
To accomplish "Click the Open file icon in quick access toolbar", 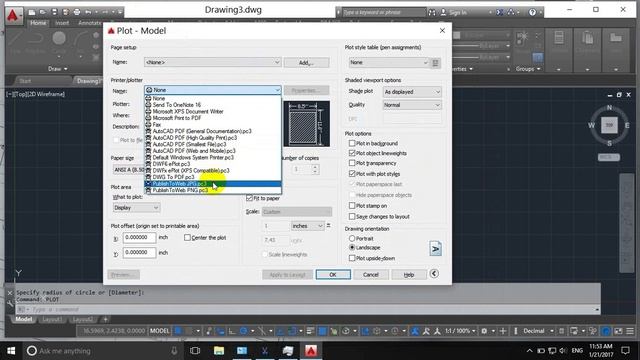I will click(43, 12).
